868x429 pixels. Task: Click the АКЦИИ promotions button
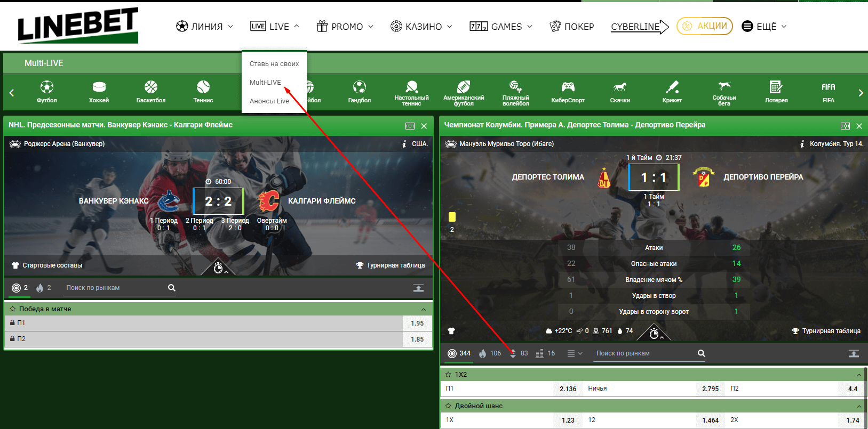[x=705, y=26]
